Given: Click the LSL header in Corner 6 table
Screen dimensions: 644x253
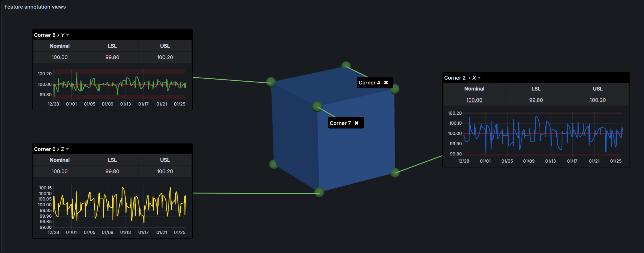Looking at the screenshot, I should point(112,160).
